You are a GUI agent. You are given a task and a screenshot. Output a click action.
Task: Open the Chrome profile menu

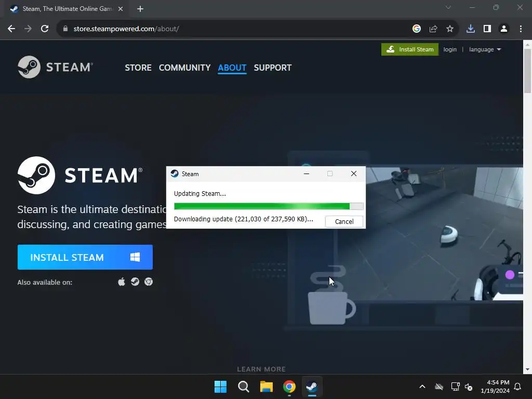pos(504,29)
